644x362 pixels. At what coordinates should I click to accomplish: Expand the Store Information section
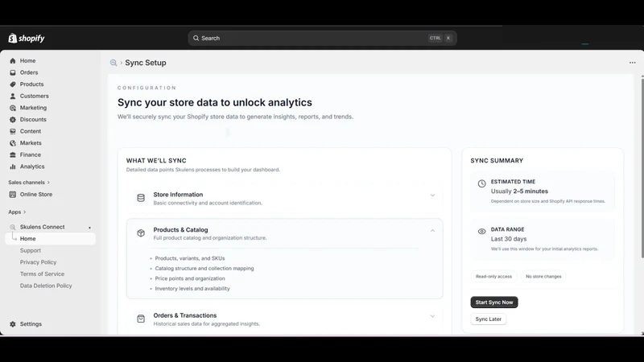point(432,195)
